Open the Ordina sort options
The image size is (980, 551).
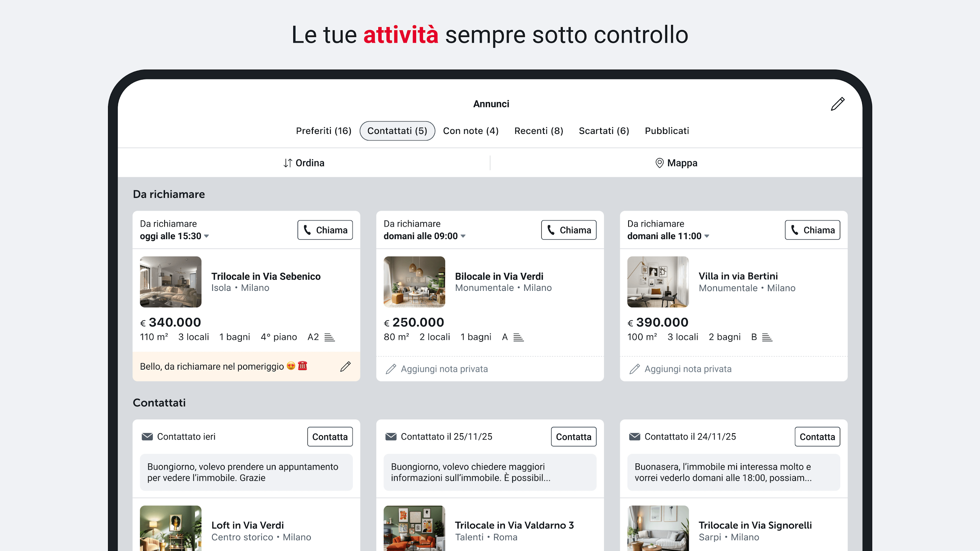pyautogui.click(x=304, y=163)
